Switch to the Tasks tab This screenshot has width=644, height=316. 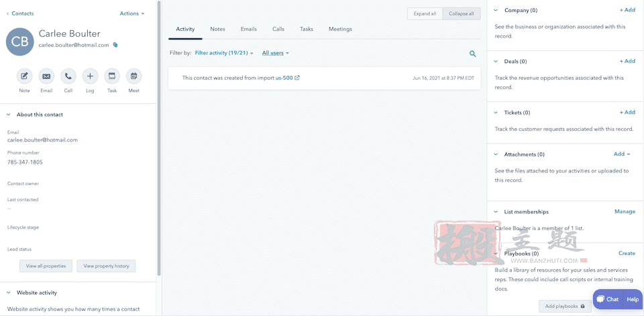[x=307, y=29]
